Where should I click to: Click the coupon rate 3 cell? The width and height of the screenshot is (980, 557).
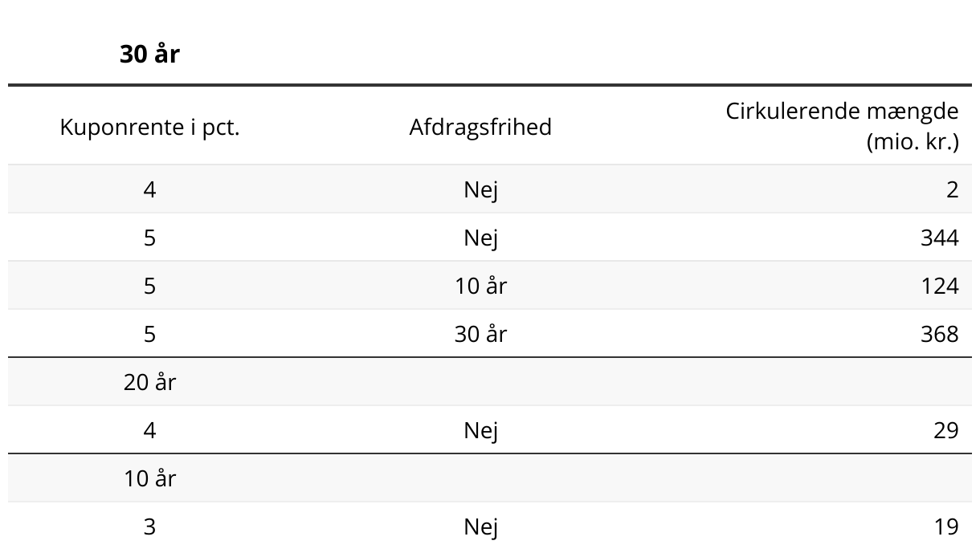pos(149,527)
